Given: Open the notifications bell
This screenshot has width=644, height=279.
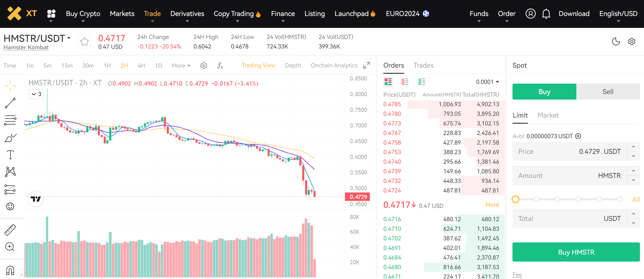Looking at the screenshot, I should coord(546,14).
